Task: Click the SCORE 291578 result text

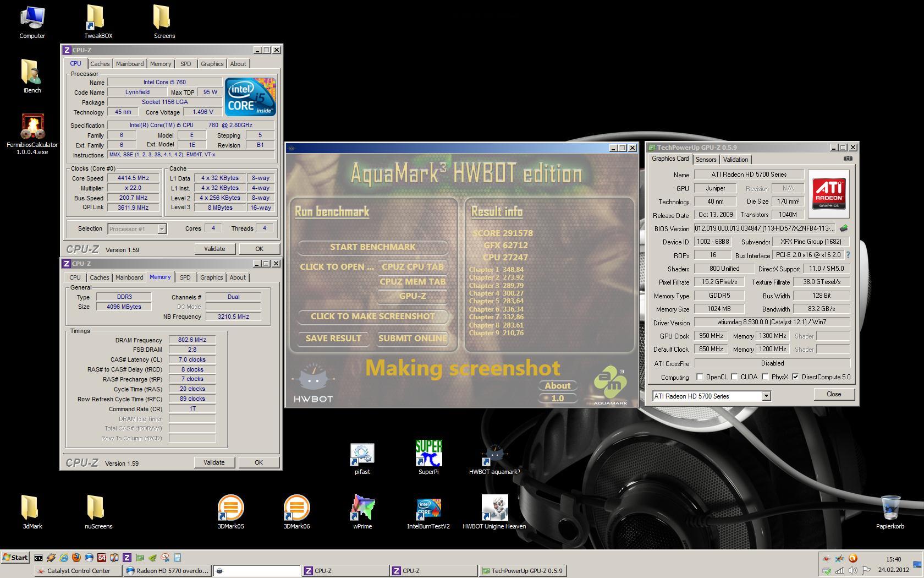Action: (x=502, y=233)
